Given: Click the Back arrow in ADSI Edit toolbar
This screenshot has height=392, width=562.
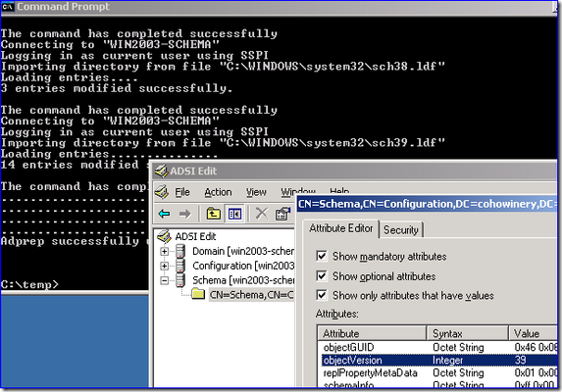Looking at the screenshot, I should pos(164,214).
